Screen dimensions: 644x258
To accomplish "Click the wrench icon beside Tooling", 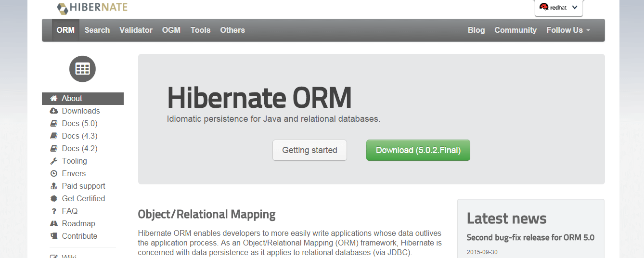I will click(x=54, y=161).
